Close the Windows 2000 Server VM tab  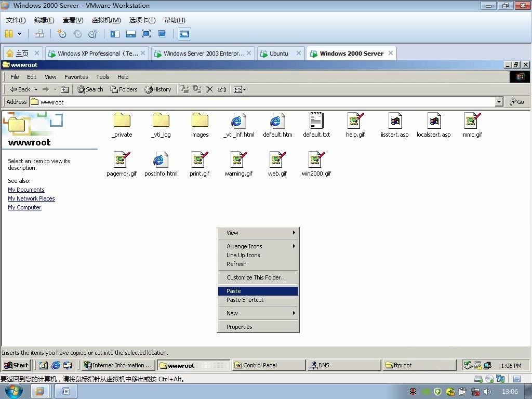[391, 53]
